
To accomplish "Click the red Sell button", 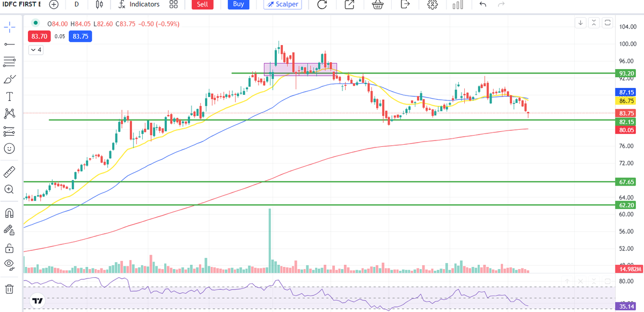I will pos(202,4).
